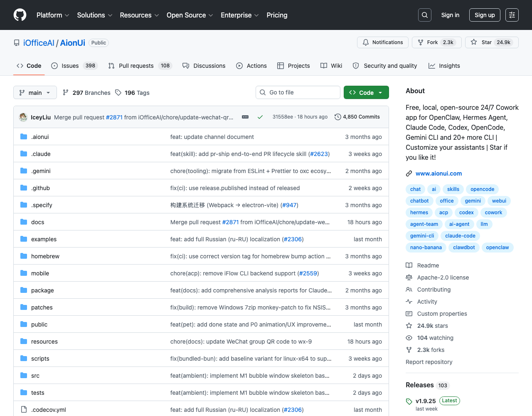Click the Notifications bell icon

click(x=366, y=42)
